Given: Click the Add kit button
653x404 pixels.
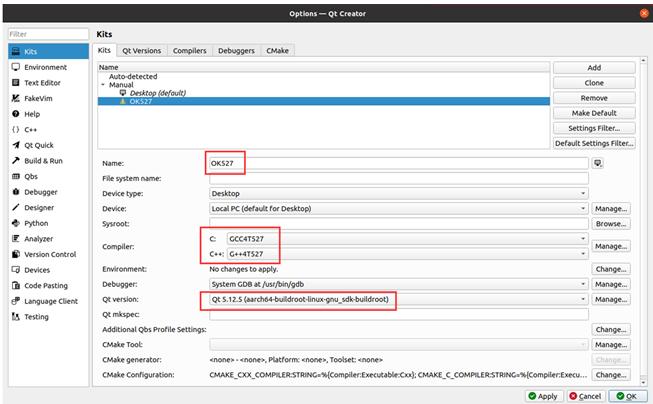Looking at the screenshot, I should point(594,67).
